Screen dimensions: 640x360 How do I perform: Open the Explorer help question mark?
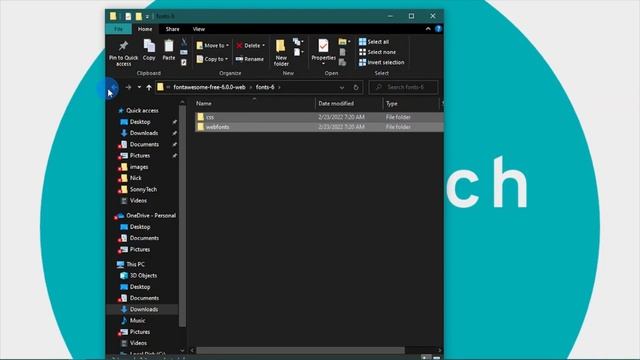[x=438, y=29]
